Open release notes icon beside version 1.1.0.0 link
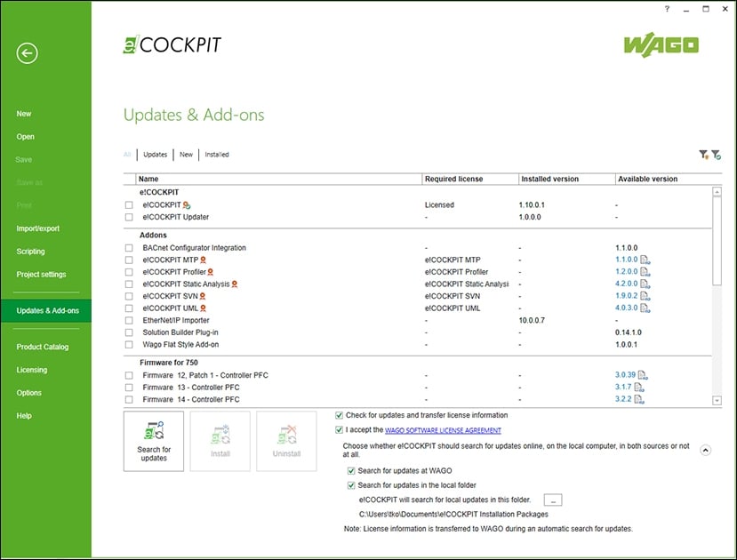This screenshot has width=737, height=560. 645,260
